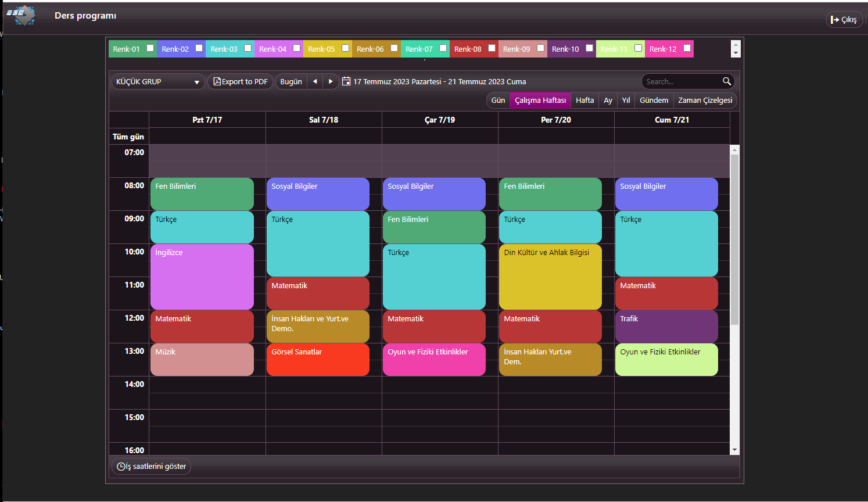Select the Renk-12 pink color label
The width and height of the screenshot is (868, 502).
(663, 49)
